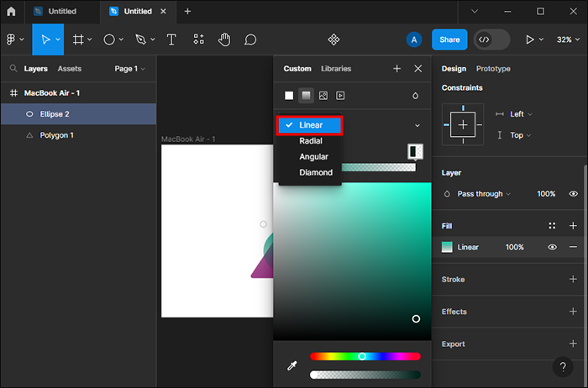Viewport: 588px width, 388px height.
Task: Open the blend mode droplet icon
Action: click(x=415, y=96)
